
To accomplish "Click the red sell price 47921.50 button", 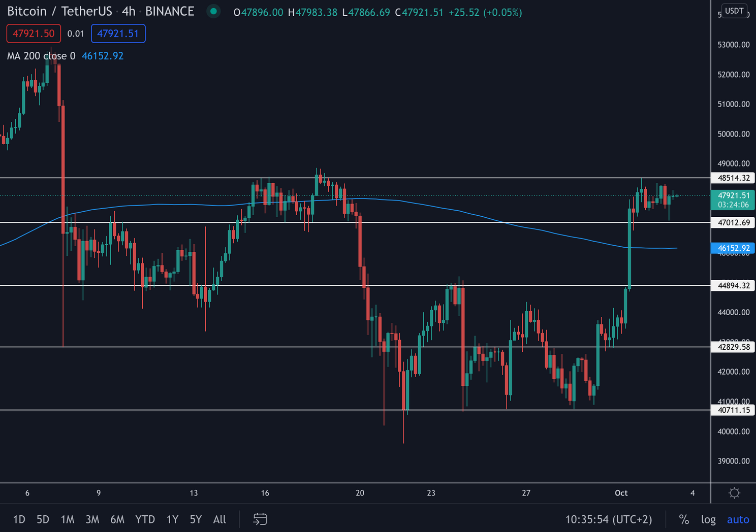I will click(34, 34).
